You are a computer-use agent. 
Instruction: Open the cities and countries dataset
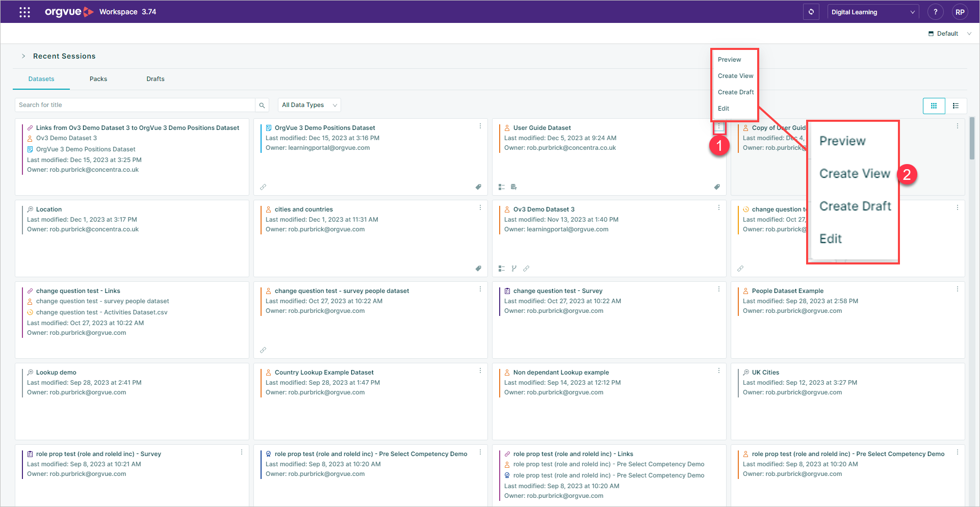click(x=303, y=209)
